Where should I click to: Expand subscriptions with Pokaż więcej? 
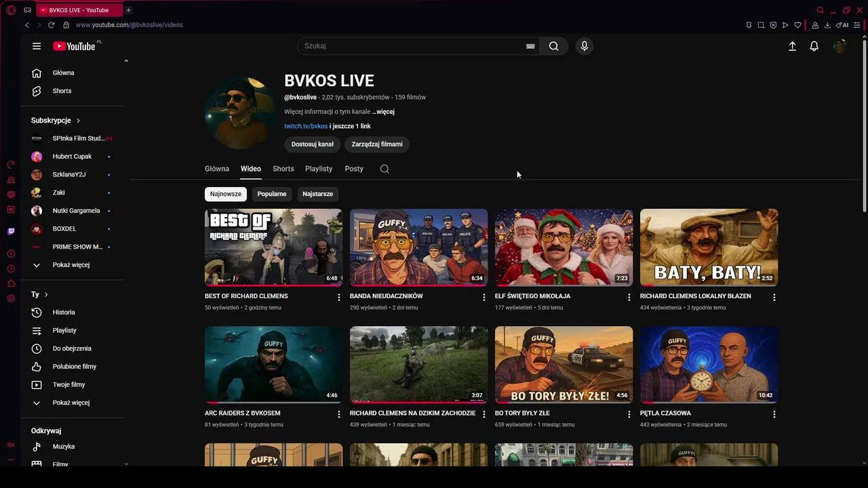(71, 265)
